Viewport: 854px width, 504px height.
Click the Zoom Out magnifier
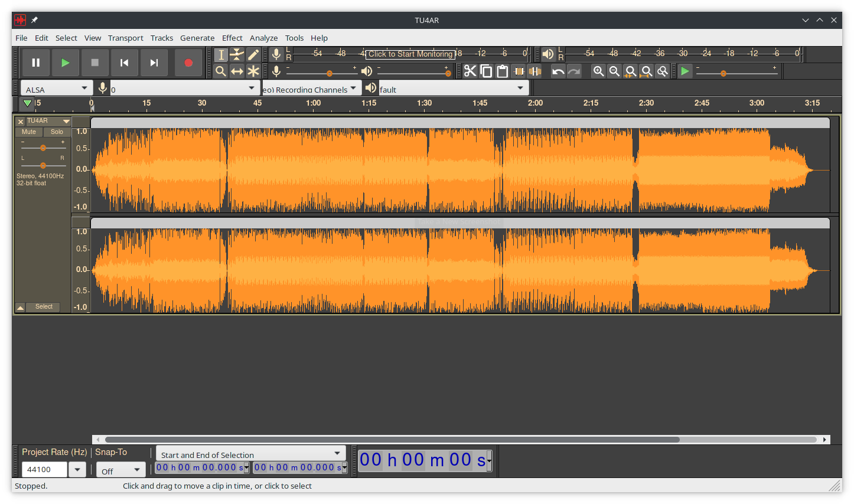point(614,71)
